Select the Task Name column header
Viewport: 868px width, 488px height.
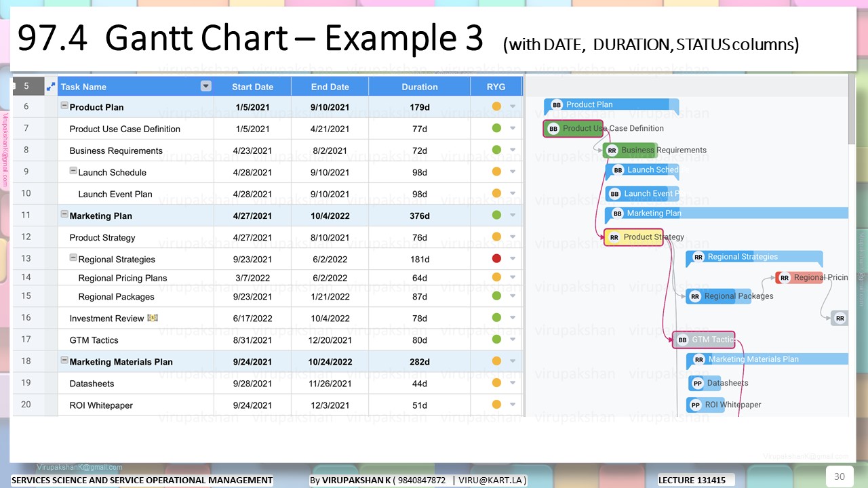[136, 87]
